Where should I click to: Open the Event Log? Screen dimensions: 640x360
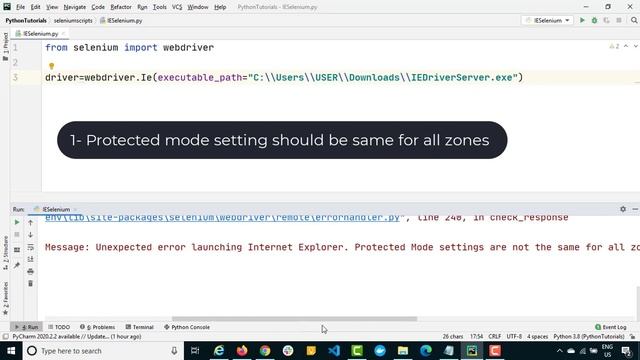(611, 327)
